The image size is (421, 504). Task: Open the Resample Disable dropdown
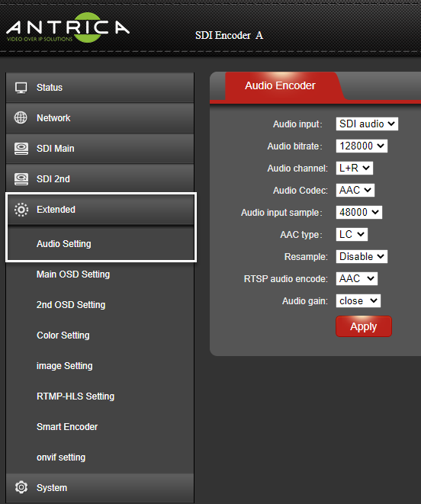pos(362,256)
